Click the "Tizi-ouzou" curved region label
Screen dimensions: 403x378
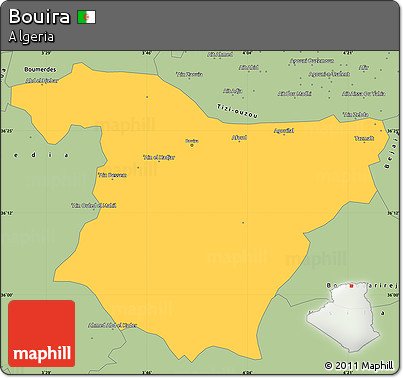[x=237, y=111]
